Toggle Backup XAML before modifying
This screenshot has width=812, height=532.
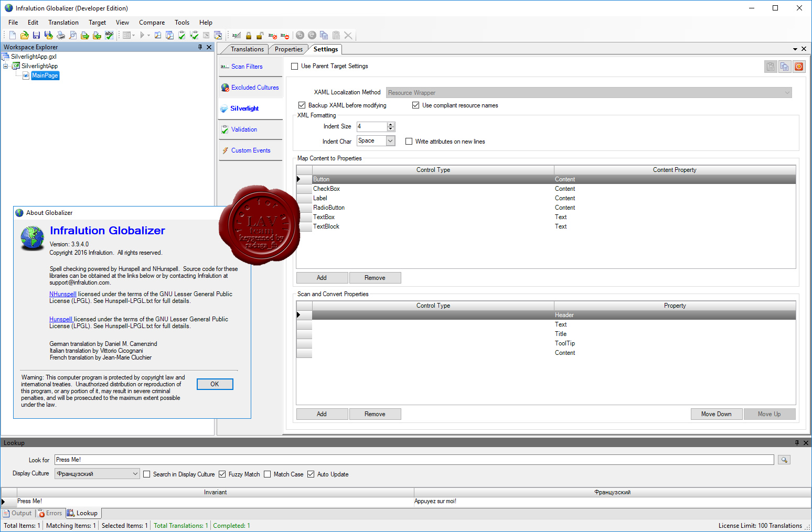pos(302,105)
